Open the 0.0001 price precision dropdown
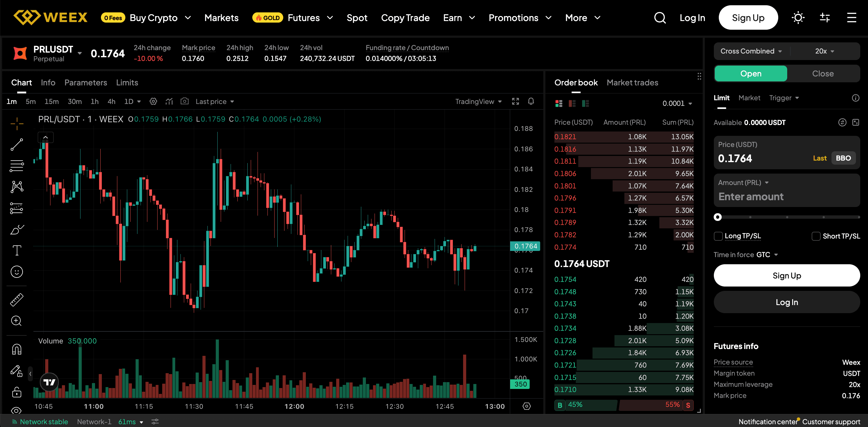 coord(677,103)
